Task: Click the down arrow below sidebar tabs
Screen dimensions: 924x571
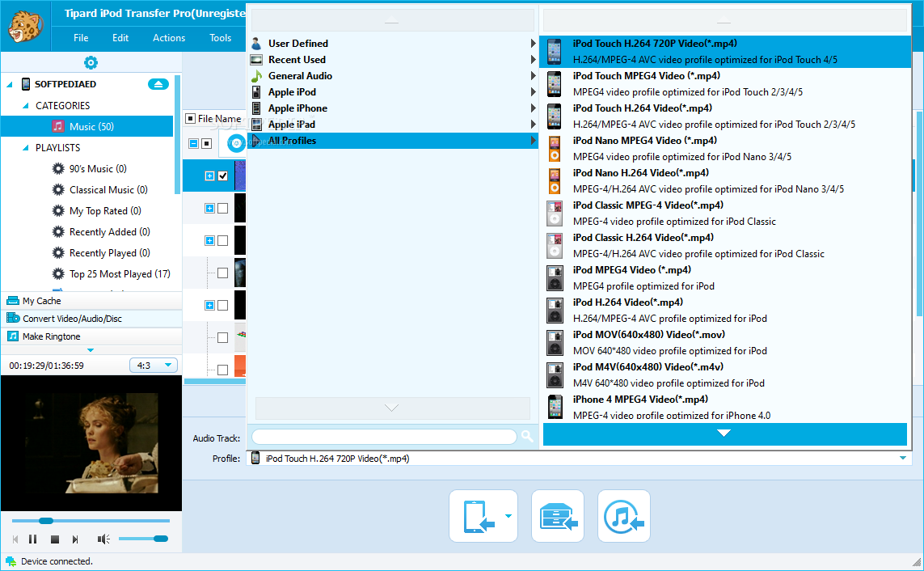Action: tap(91, 350)
